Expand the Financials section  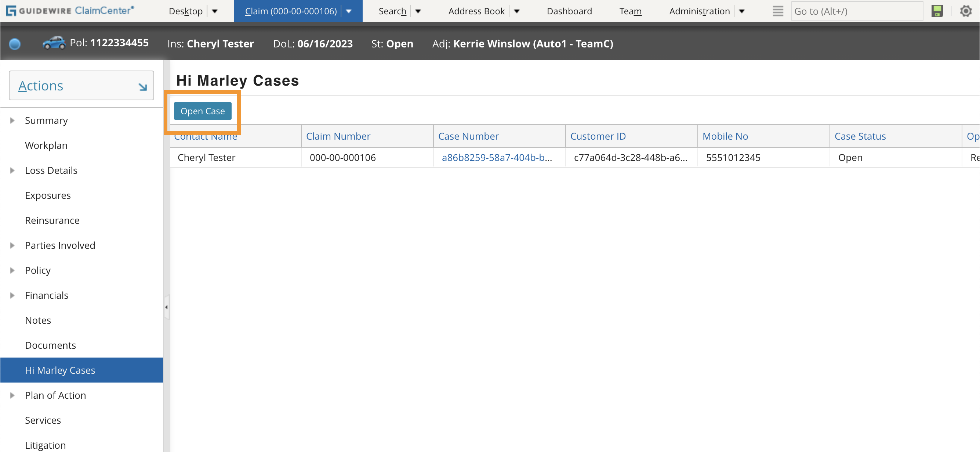[x=12, y=295]
